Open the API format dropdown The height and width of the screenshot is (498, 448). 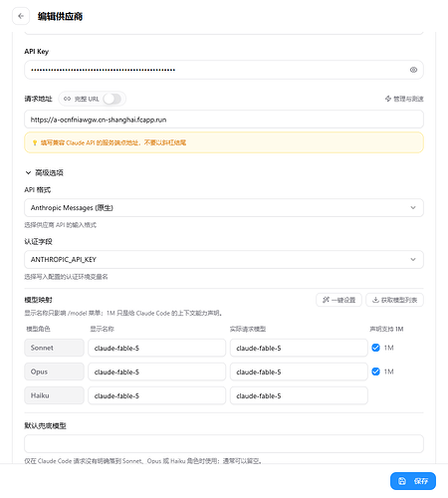tap(224, 208)
